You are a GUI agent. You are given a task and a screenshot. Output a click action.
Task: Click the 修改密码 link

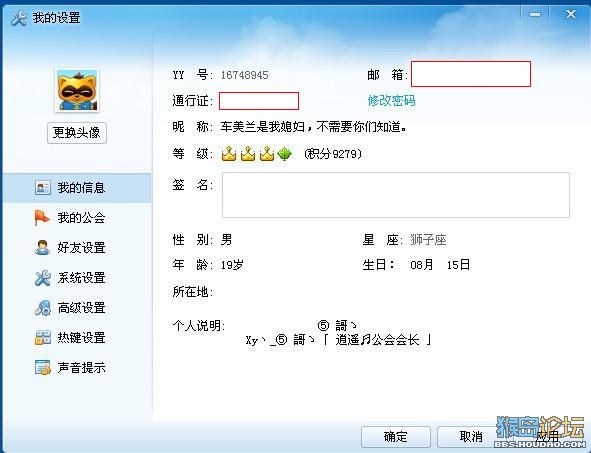[x=392, y=101]
